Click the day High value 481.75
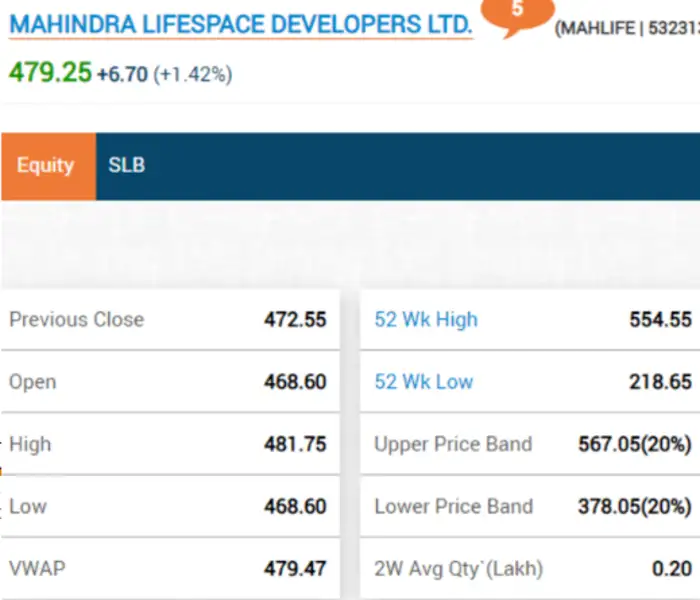 (x=295, y=444)
